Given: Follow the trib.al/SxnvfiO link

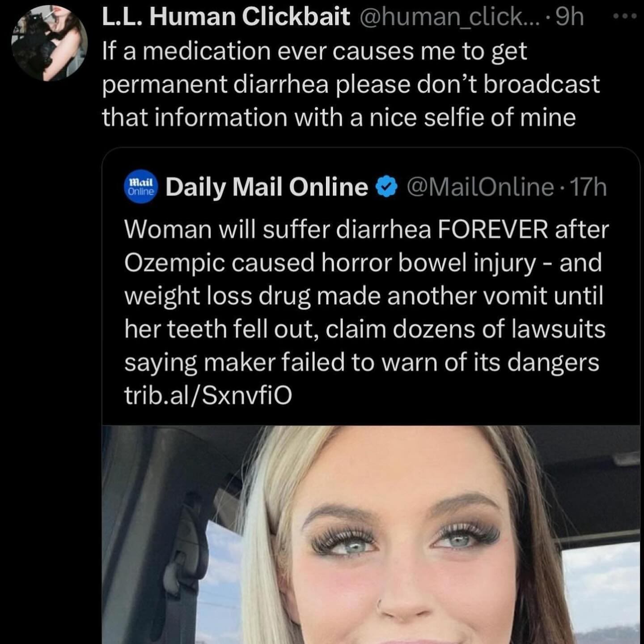Looking at the screenshot, I should [x=208, y=395].
